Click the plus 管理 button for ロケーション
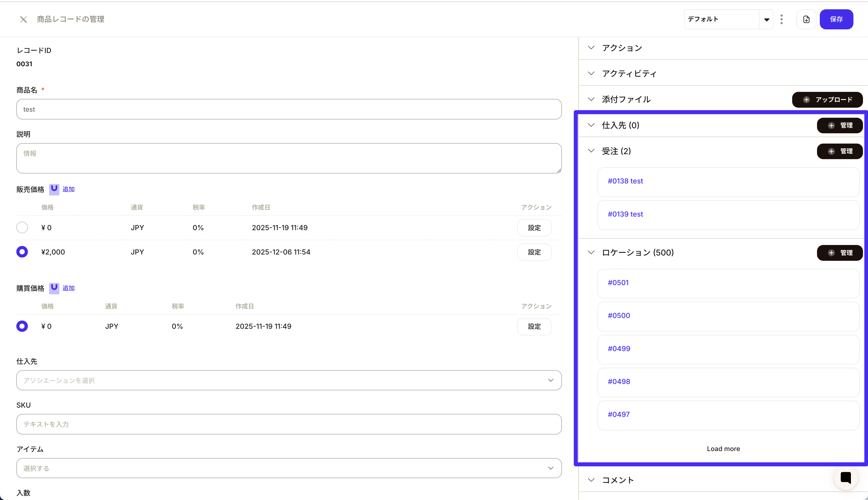The image size is (868, 500). (x=839, y=253)
